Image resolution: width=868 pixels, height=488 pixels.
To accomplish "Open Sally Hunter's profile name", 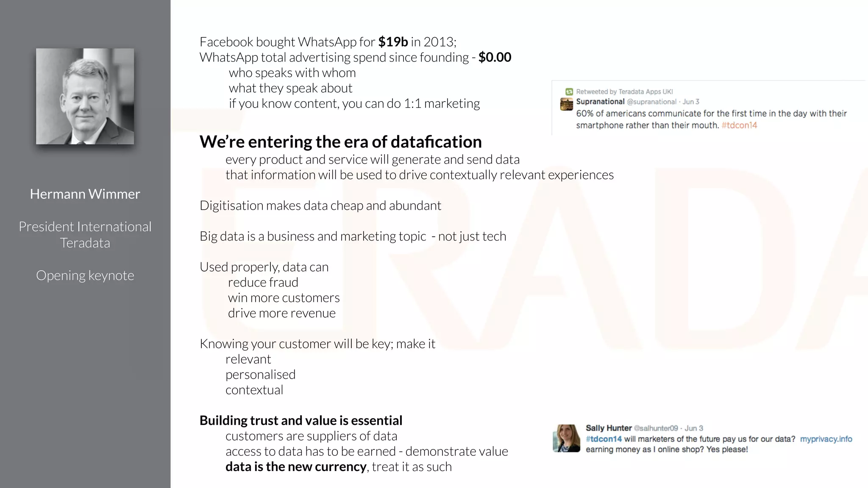I will click(x=609, y=428).
